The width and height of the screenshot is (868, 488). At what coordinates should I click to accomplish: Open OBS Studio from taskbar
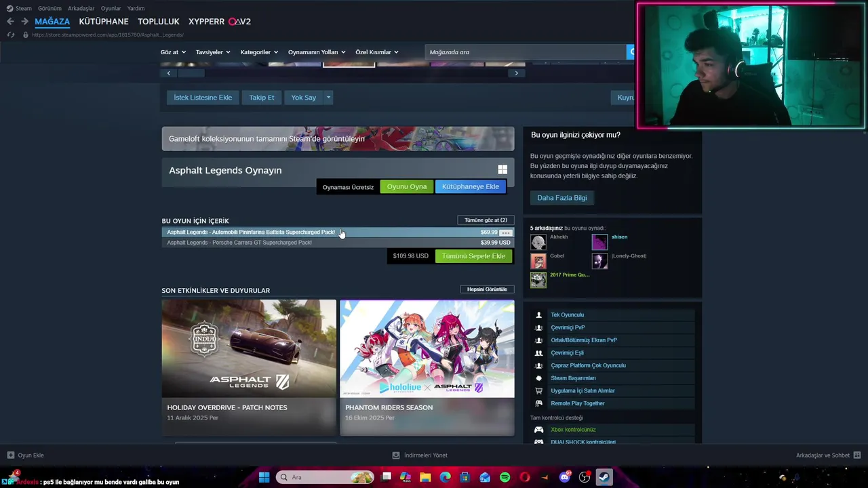click(x=585, y=477)
